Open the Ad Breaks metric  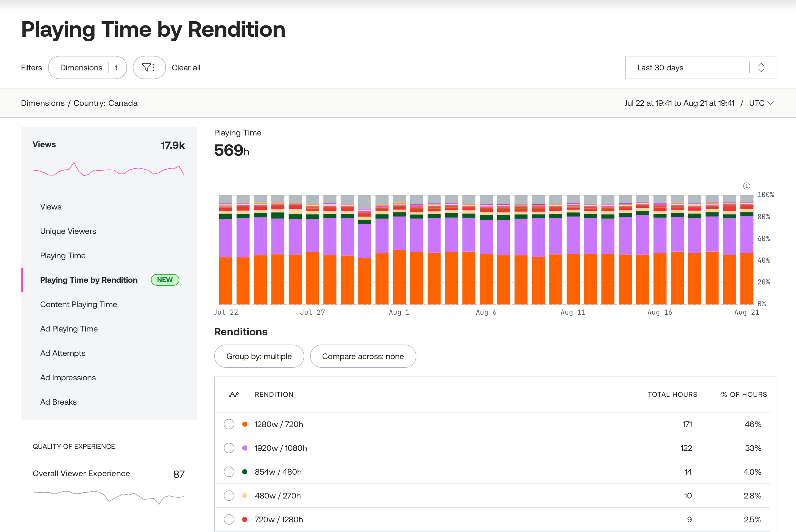[58, 402]
